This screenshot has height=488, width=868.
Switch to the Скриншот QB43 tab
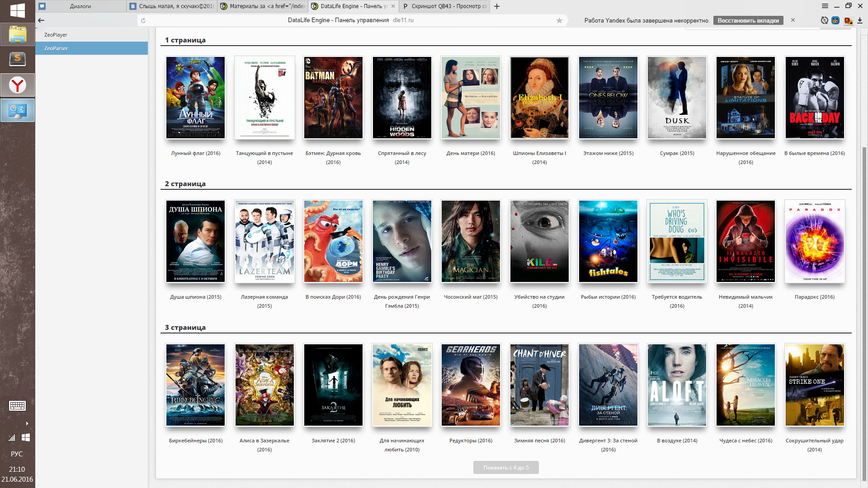tap(444, 6)
